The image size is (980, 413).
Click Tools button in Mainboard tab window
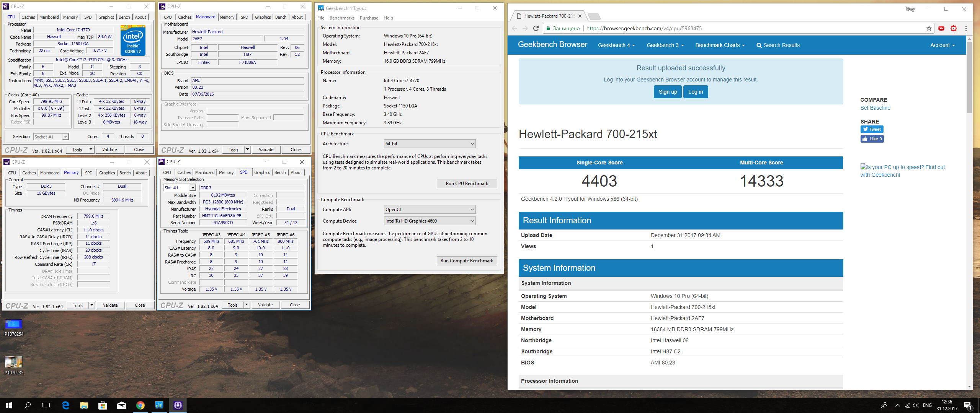coord(234,150)
